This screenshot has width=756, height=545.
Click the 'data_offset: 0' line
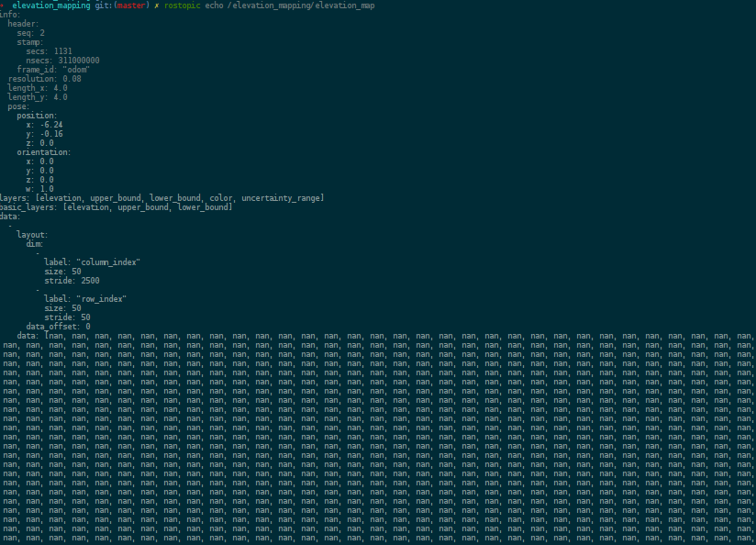(x=59, y=326)
